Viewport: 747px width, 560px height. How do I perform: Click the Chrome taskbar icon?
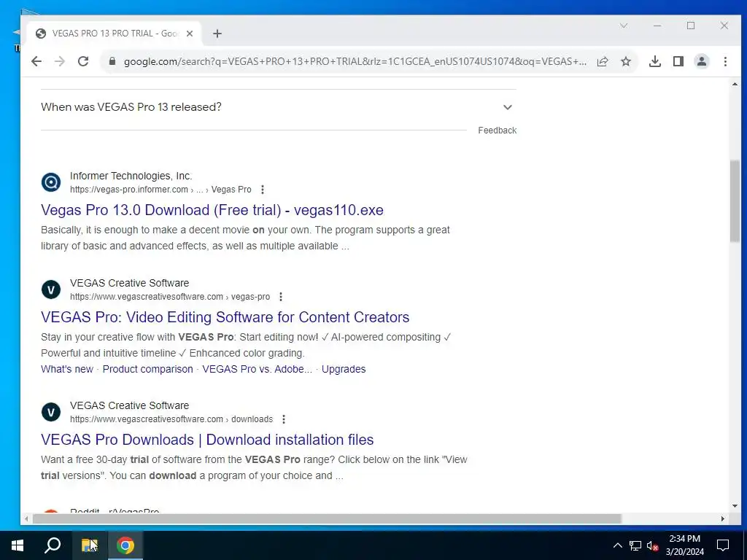(125, 545)
